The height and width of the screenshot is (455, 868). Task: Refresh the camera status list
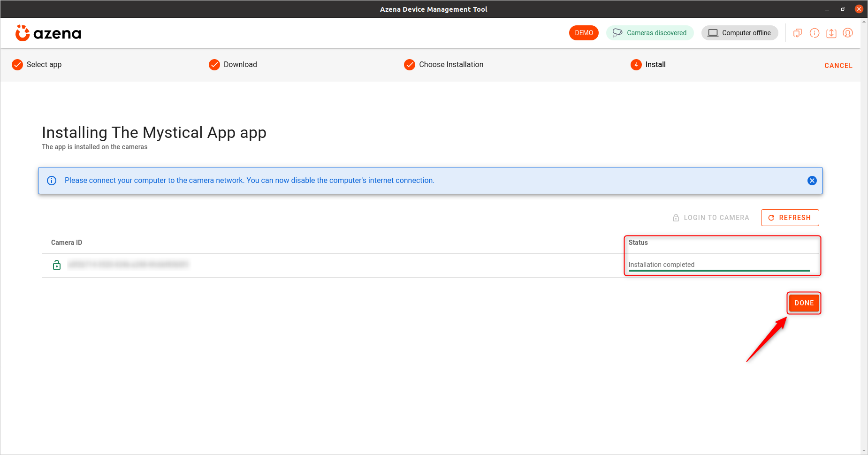point(790,218)
